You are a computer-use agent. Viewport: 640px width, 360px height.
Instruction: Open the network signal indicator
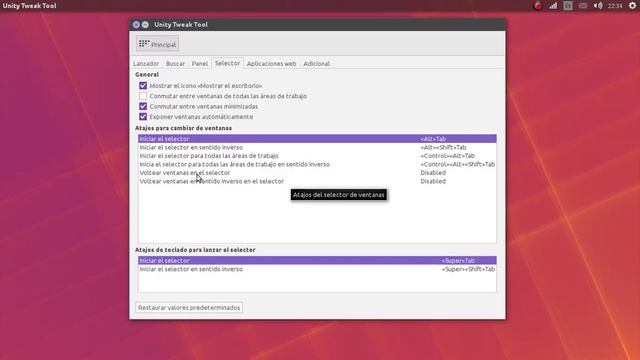tap(553, 6)
